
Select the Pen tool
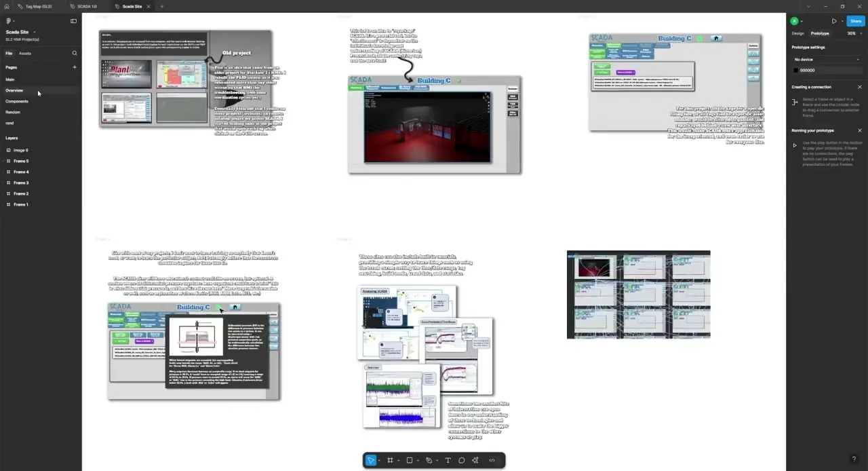click(x=429, y=460)
